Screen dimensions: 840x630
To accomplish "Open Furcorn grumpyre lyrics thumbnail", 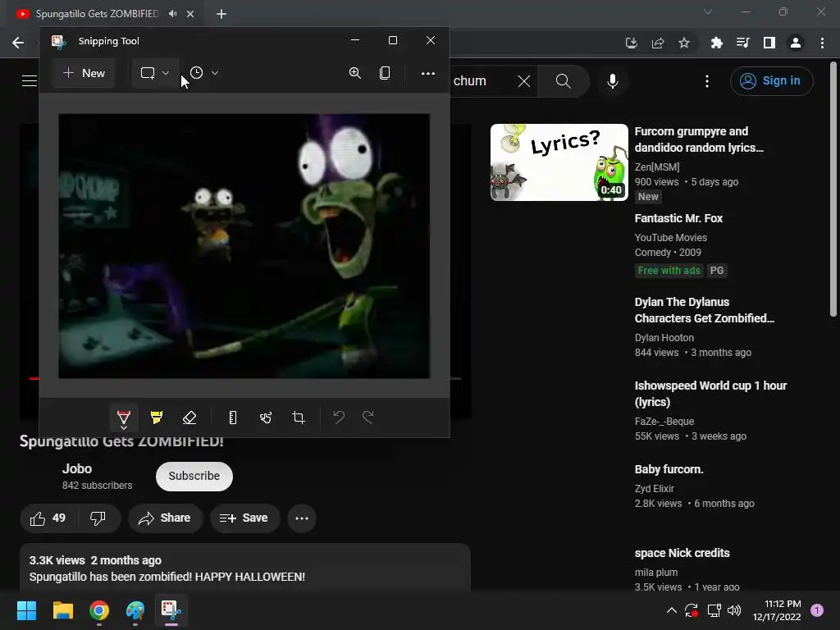I will pyautogui.click(x=559, y=162).
